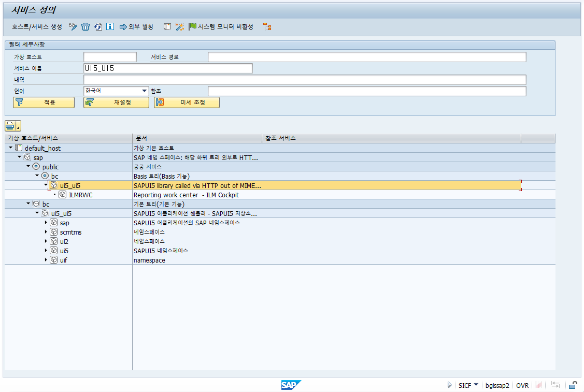
Task: Click the magic wand icon
Action: (x=179, y=27)
